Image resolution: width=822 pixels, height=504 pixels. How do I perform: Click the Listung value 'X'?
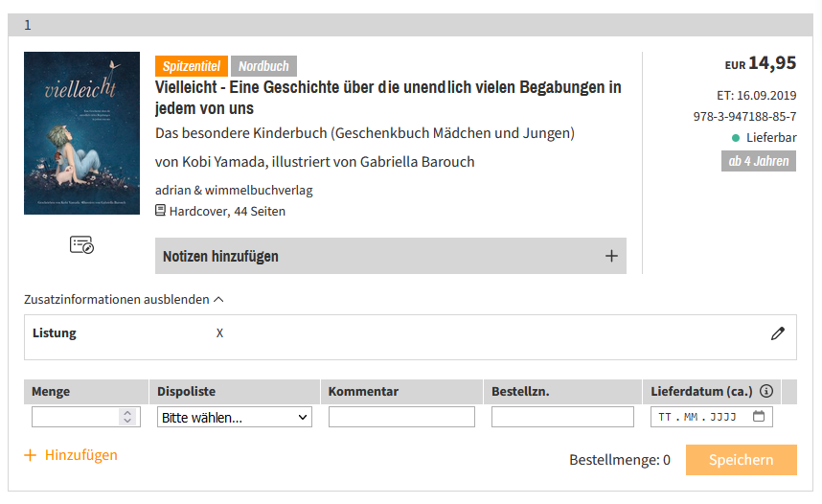coord(219,333)
